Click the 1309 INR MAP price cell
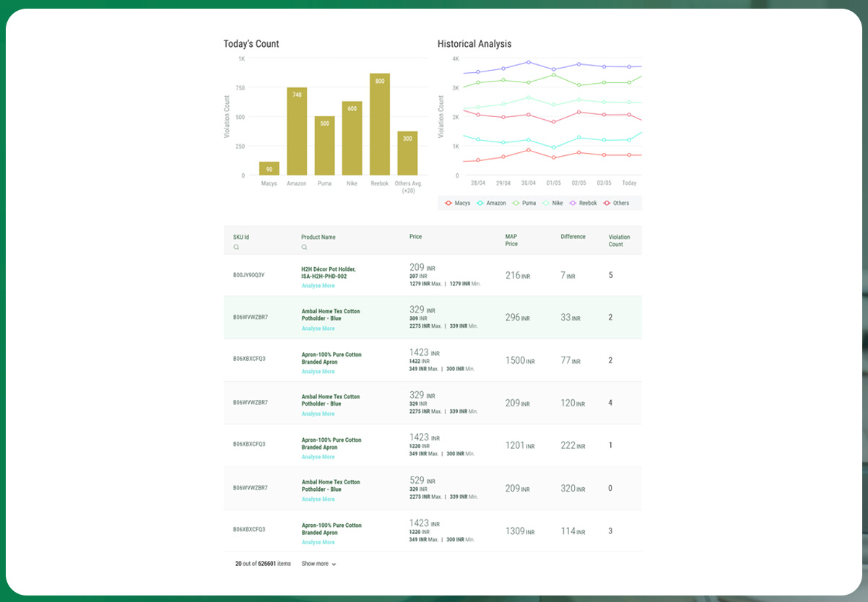The width and height of the screenshot is (868, 602). pos(520,531)
